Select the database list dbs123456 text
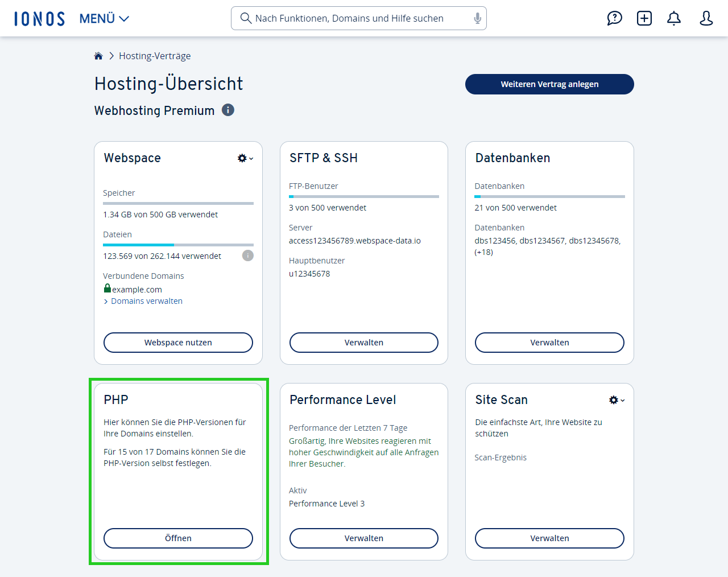 tap(548, 246)
